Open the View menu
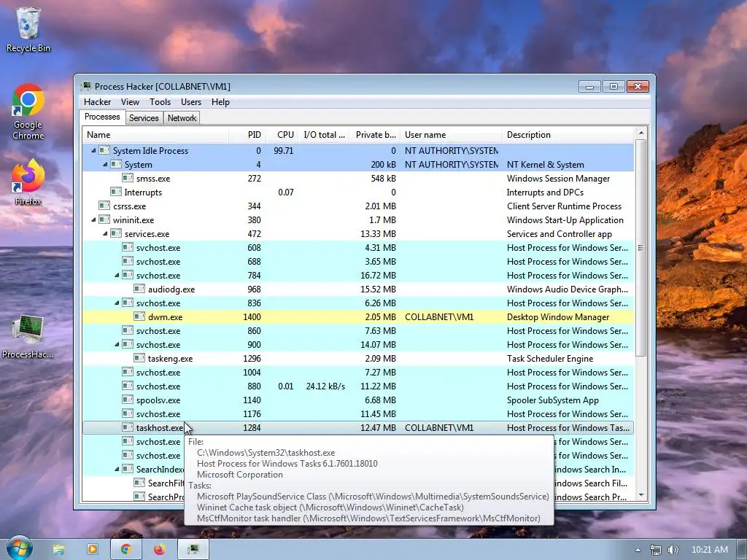This screenshot has height=560, width=747. click(x=130, y=102)
